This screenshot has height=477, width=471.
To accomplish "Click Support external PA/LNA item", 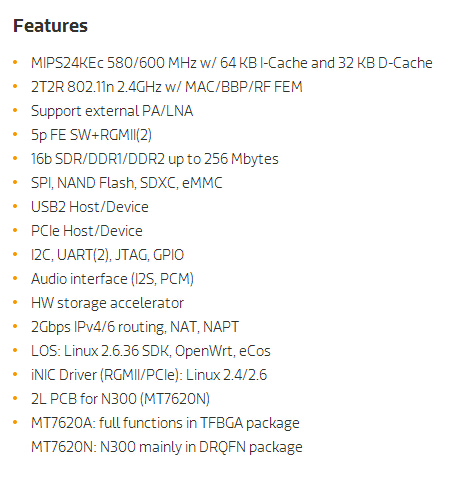I will click(x=112, y=111).
